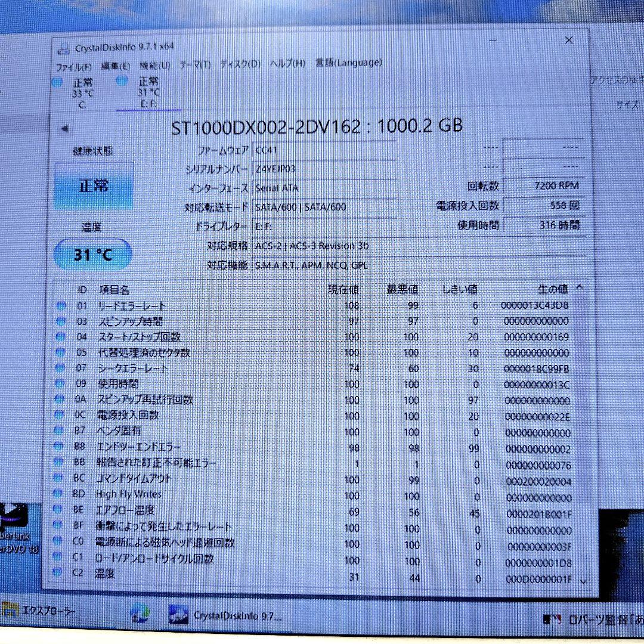The width and height of the screenshot is (644, 644).
Task: Click the previous disk arrow button
Action: (x=66, y=128)
